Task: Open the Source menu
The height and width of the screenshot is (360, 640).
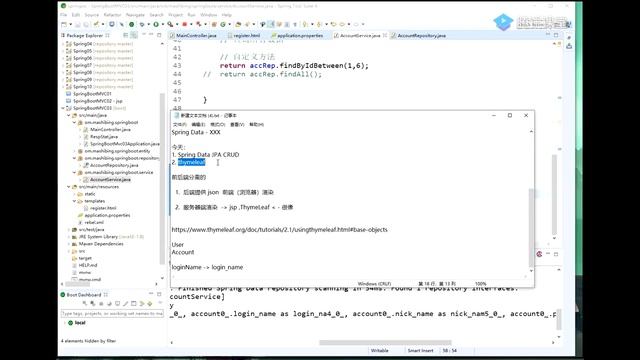Action: tap(91, 15)
